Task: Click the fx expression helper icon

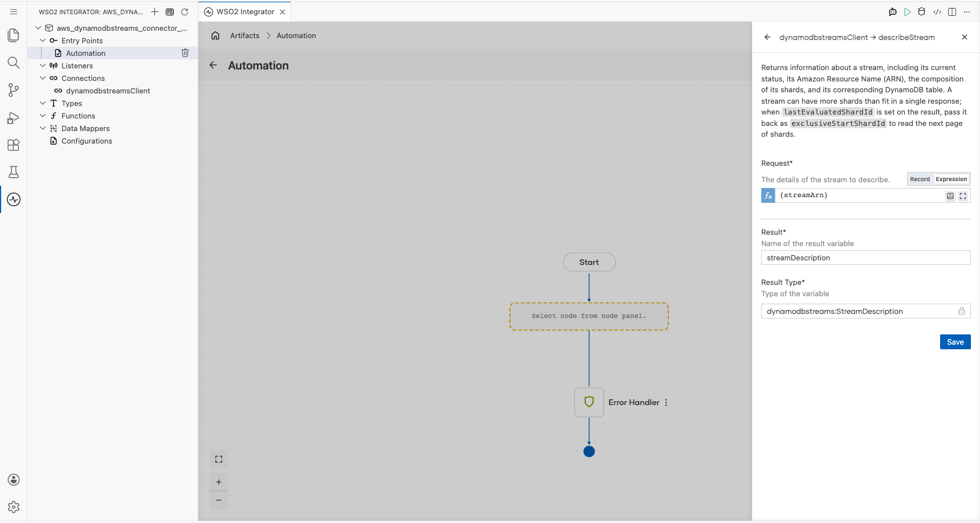Action: tap(768, 195)
